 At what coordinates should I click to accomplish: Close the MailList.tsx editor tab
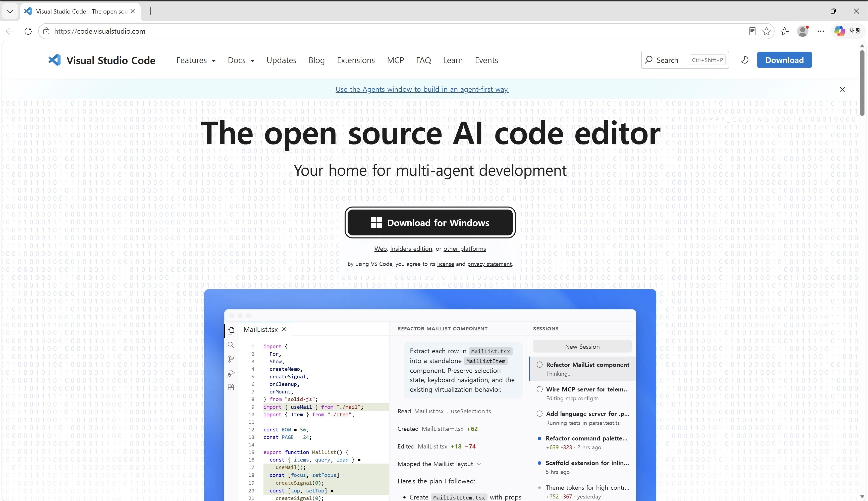point(284,329)
